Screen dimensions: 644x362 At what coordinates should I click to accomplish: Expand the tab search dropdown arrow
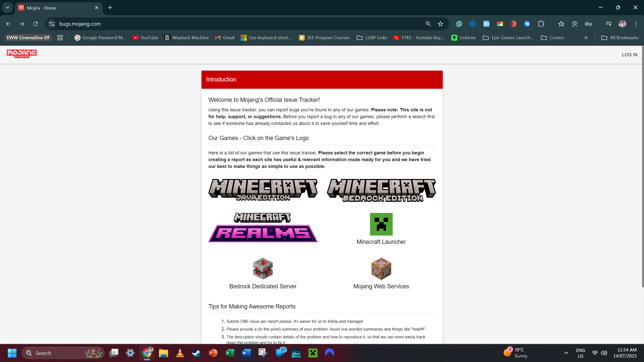click(8, 8)
